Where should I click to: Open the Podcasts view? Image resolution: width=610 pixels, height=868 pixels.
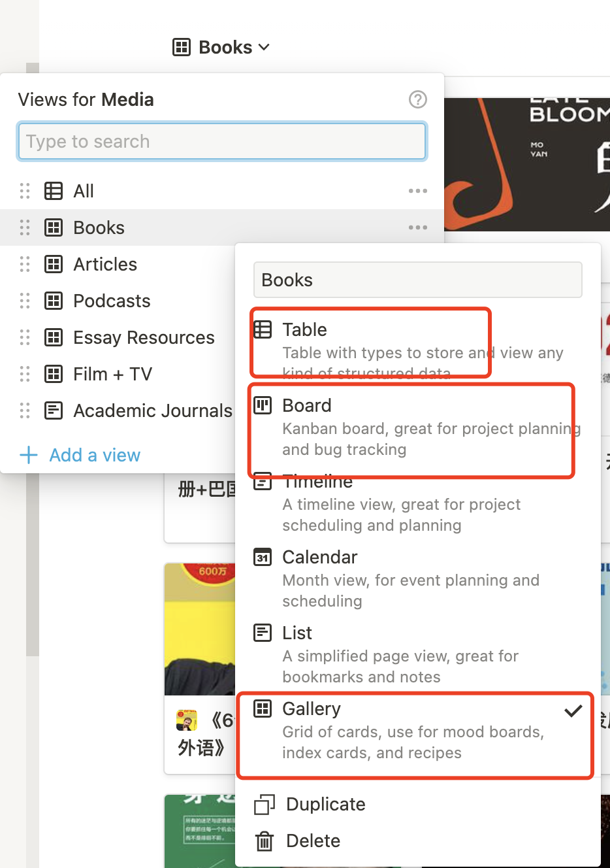[112, 301]
